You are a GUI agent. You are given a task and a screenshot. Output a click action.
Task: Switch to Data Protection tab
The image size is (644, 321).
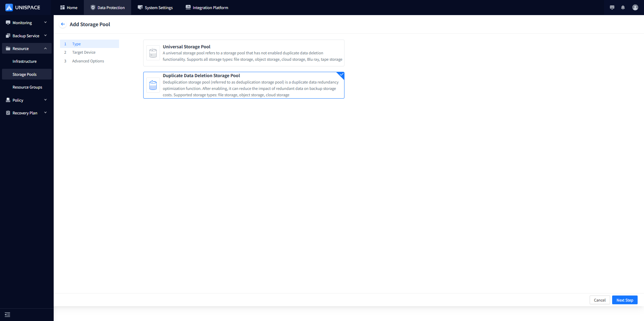coord(108,7)
